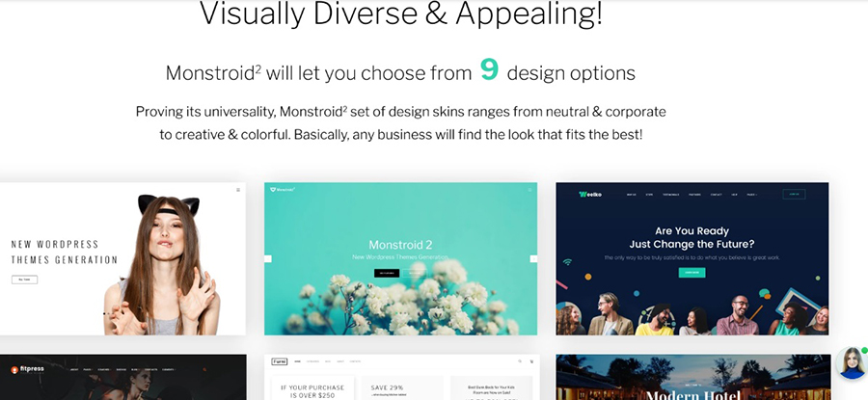Click the Furni boxed logo
868x400 pixels.
click(280, 361)
